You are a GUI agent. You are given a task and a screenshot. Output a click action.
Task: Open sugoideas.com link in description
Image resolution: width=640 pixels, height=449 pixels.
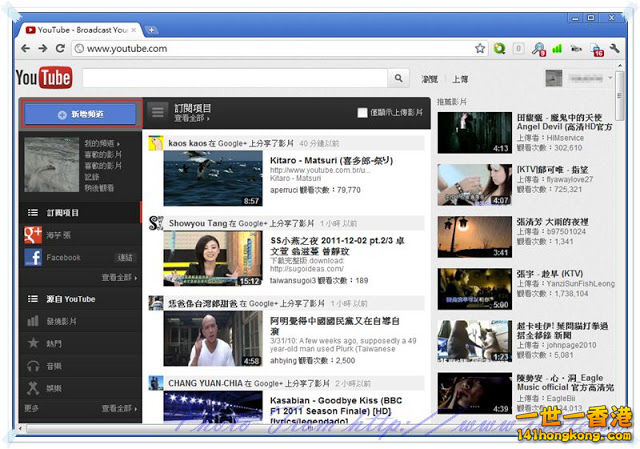click(x=307, y=269)
